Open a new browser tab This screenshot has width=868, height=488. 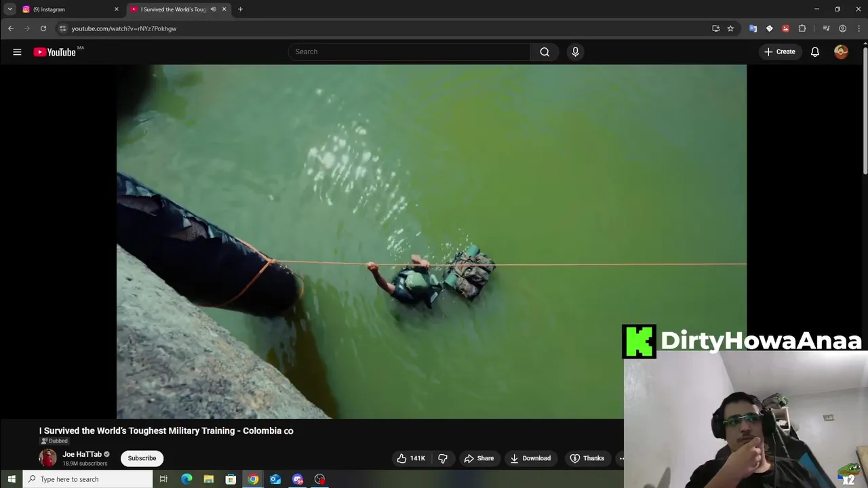pyautogui.click(x=240, y=9)
